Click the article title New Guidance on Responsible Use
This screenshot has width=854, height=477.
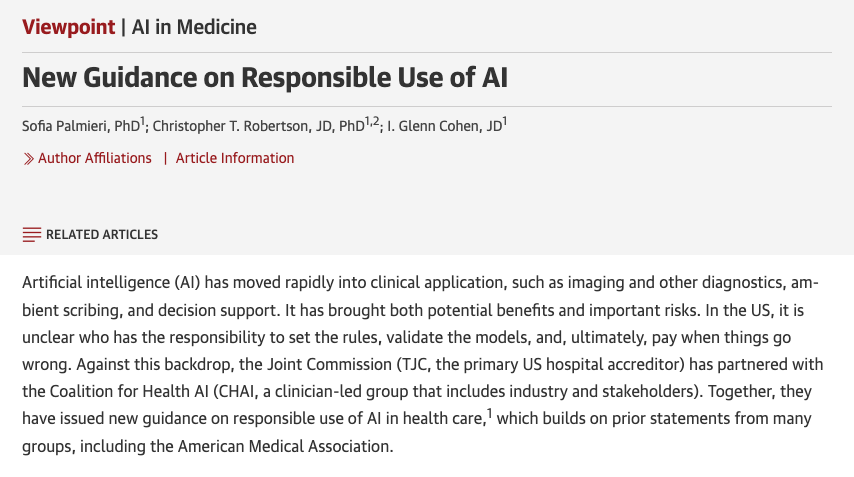pyautogui.click(x=265, y=77)
